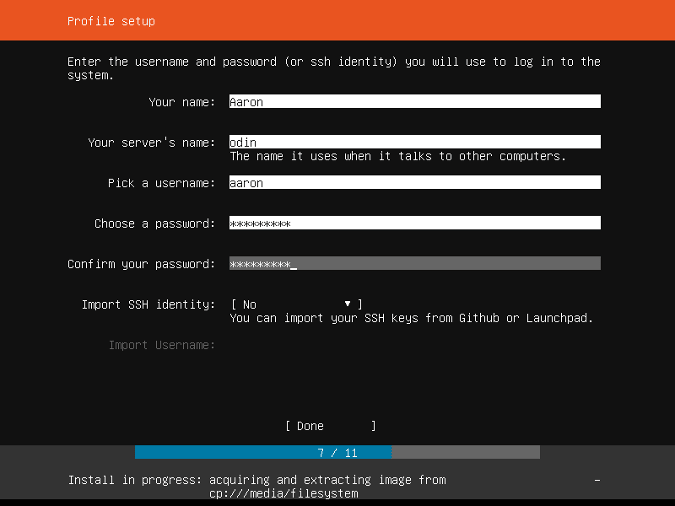Click the 'Choose a password:' label

(x=154, y=224)
